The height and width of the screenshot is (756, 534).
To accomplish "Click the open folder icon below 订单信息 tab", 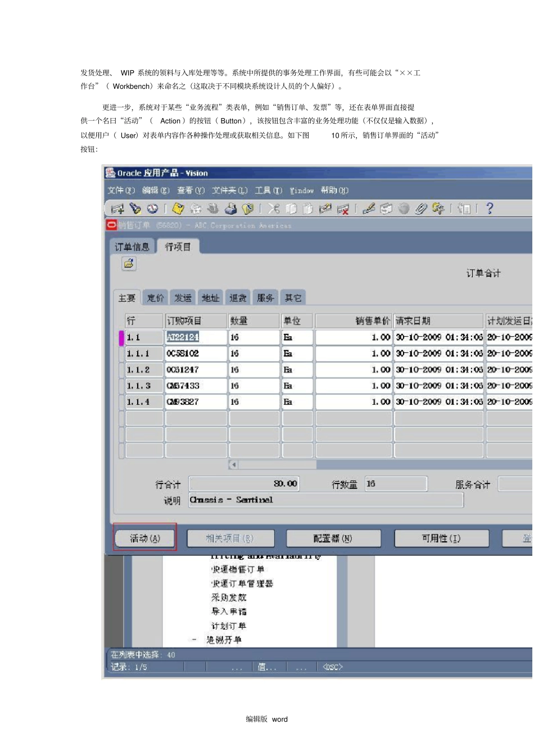I will coord(129,263).
